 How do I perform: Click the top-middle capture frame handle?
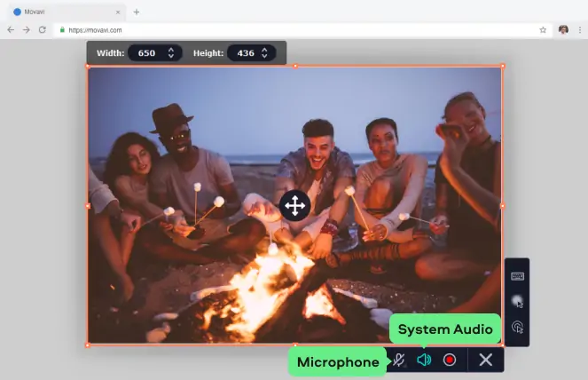click(295, 66)
